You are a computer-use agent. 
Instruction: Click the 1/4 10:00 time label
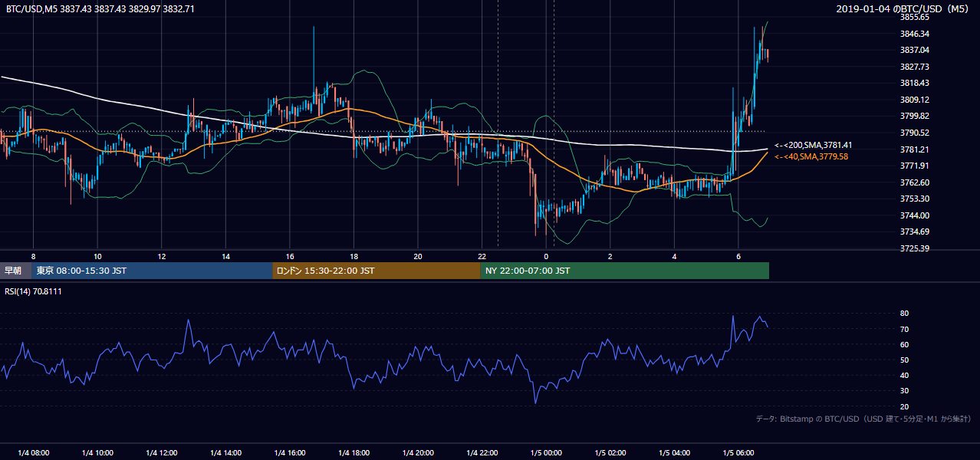[x=97, y=452]
